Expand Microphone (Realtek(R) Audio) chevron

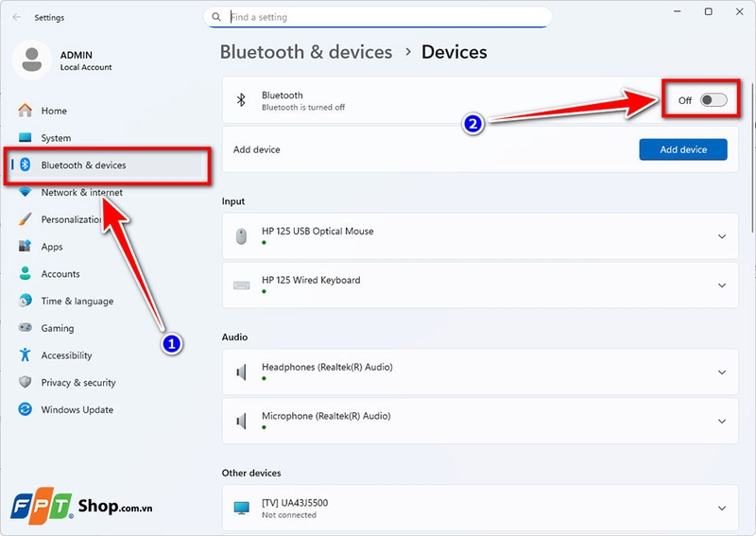click(x=722, y=422)
